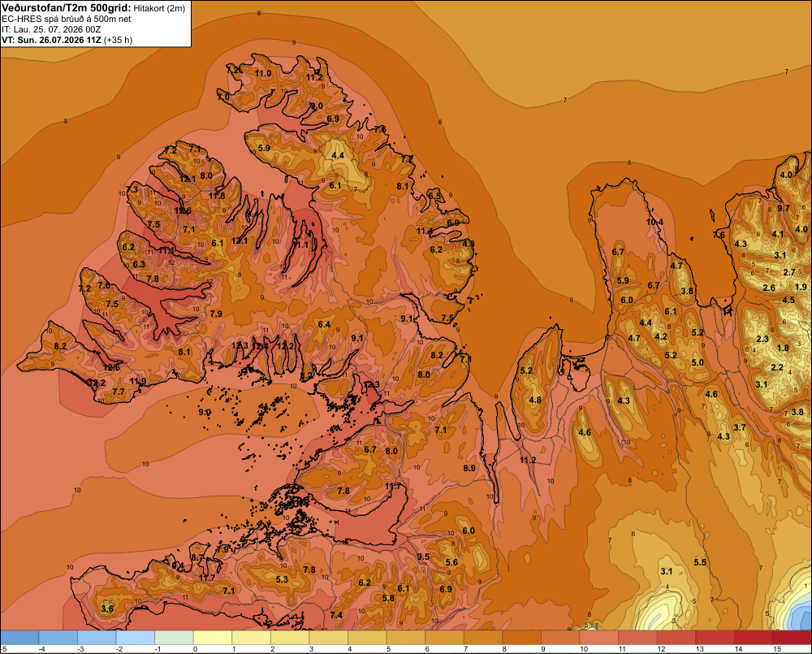The image size is (812, 654).
Task: Click the VT valid time line
Action: coord(67,40)
